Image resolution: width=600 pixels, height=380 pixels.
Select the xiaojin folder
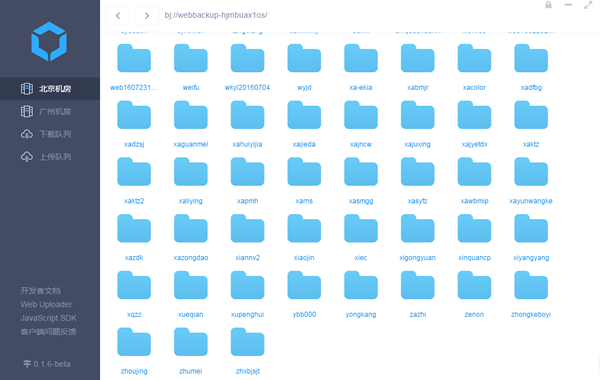(304, 237)
